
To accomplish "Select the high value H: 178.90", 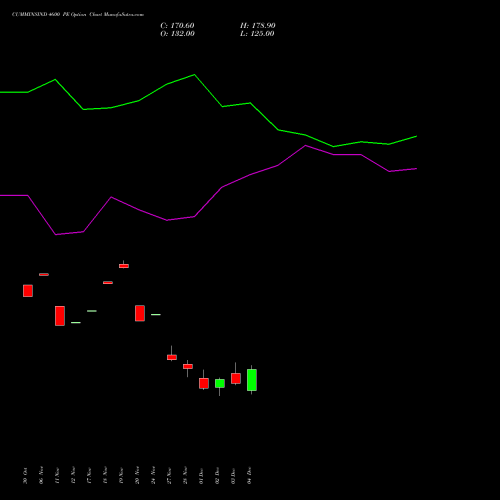I will click(x=258, y=26).
